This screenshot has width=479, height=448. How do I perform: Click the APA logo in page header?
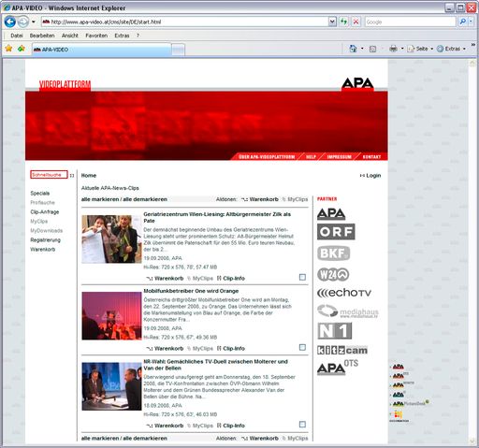[x=357, y=83]
